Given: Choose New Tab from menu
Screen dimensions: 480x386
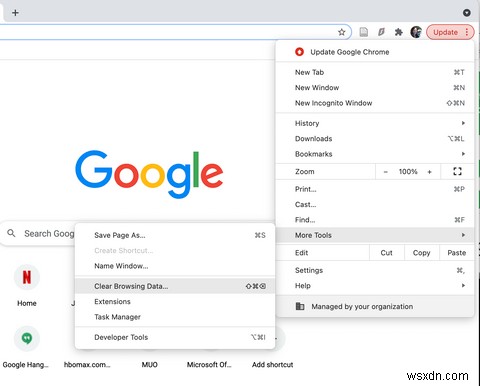Looking at the screenshot, I should click(375, 72).
